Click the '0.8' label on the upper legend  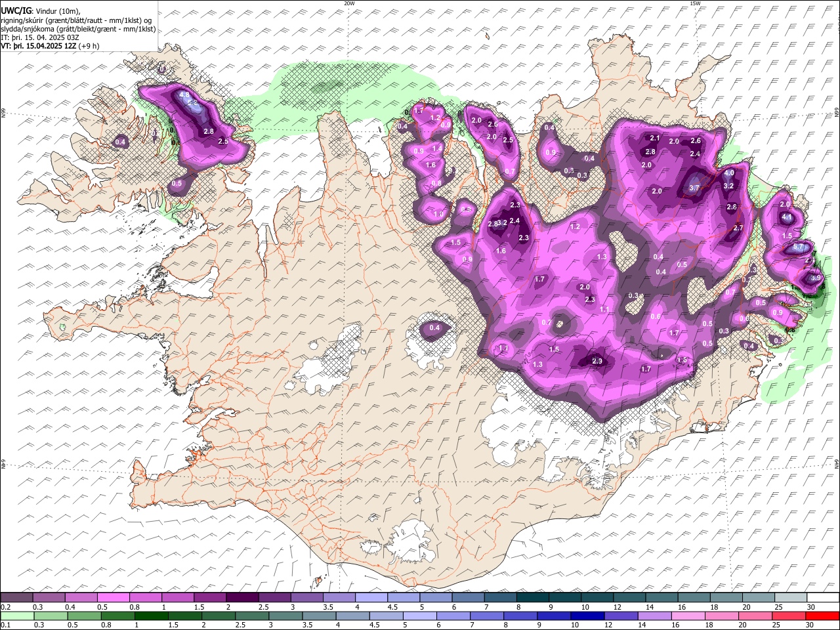tap(135, 607)
